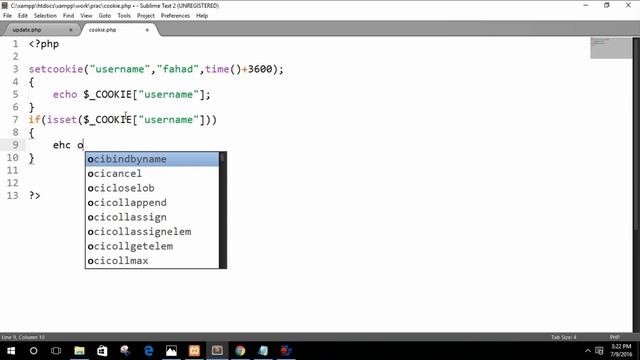
Task: Click line number 7 in gutter
Action: [x=16, y=120]
